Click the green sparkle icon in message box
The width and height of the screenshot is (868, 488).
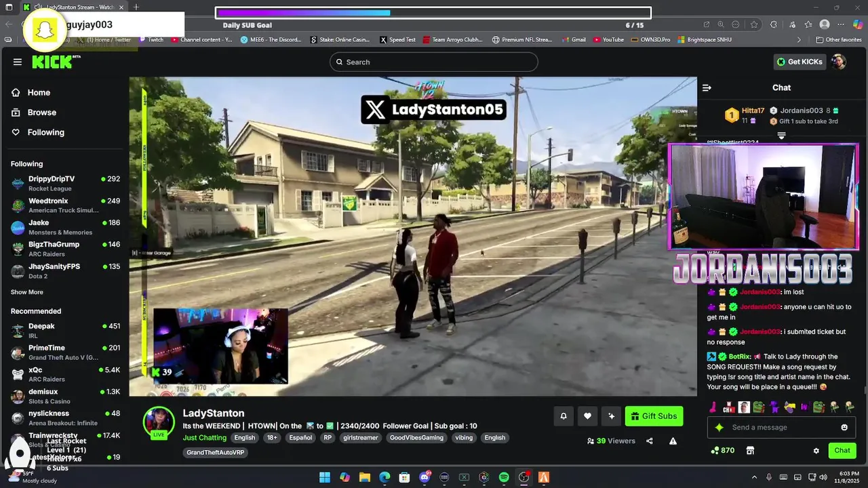[x=719, y=428]
